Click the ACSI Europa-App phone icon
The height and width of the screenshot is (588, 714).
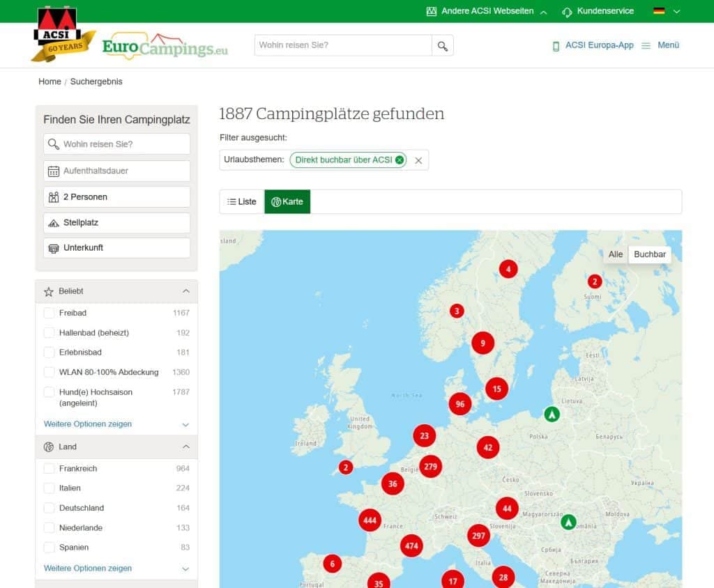coord(556,46)
